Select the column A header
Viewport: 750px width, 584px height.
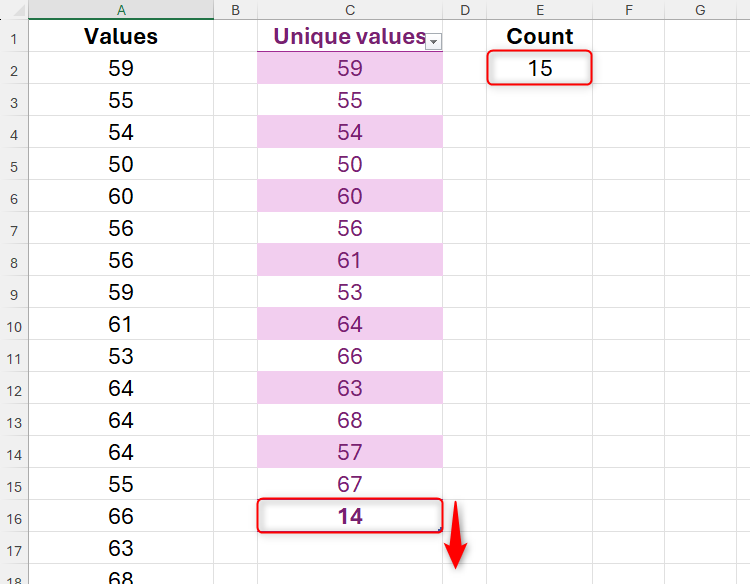point(121,10)
